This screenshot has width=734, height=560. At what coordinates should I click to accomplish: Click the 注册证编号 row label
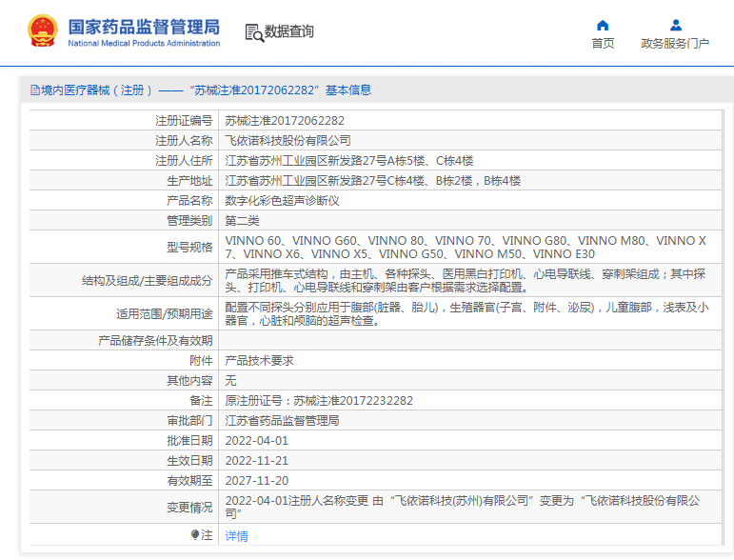tap(184, 121)
